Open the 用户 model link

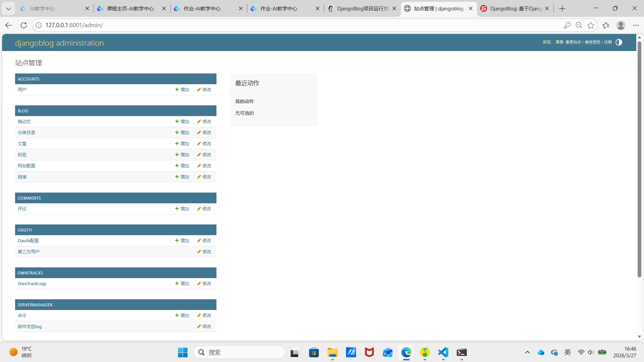pos(22,90)
